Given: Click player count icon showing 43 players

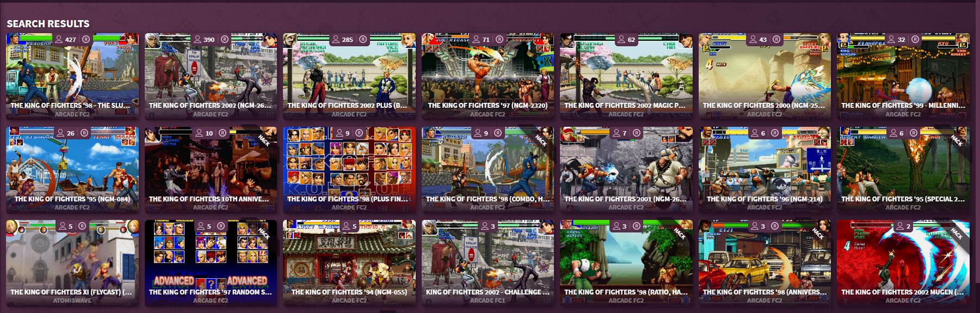Looking at the screenshot, I should 753,39.
